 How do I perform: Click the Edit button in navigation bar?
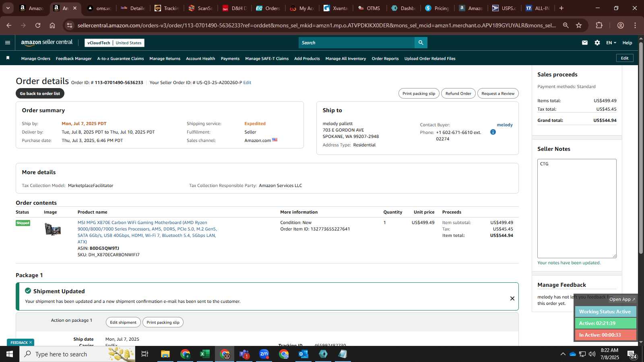click(625, 58)
